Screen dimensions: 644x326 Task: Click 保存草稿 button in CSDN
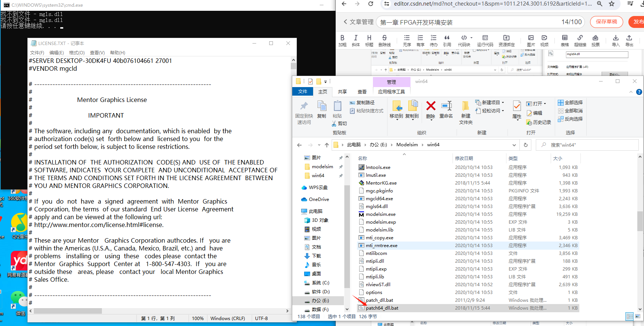coord(606,22)
